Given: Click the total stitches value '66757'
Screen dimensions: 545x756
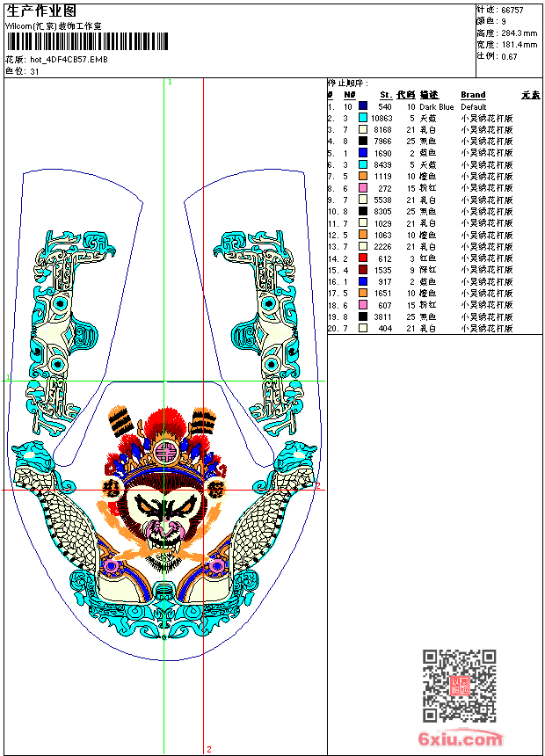Looking at the screenshot, I should pos(512,11).
